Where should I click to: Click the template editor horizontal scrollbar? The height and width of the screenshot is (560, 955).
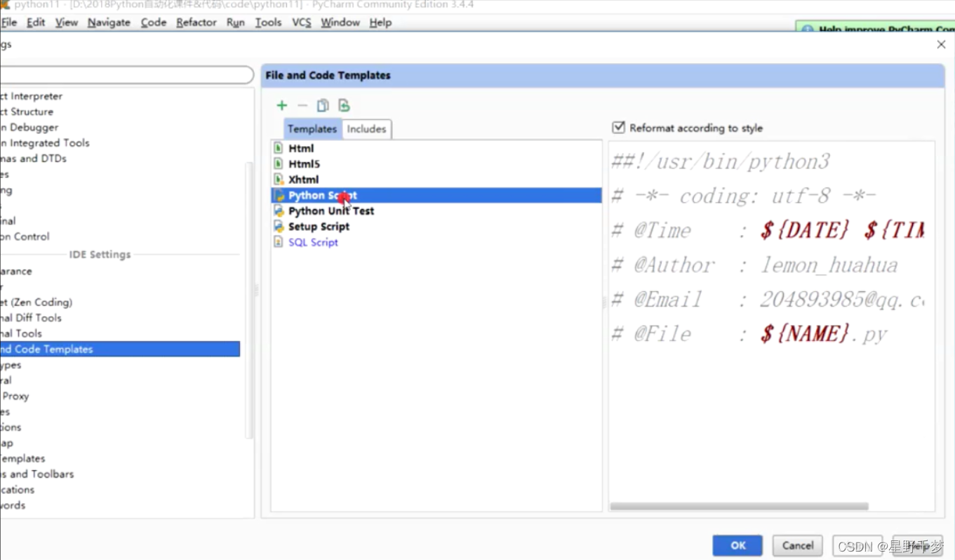(739, 506)
